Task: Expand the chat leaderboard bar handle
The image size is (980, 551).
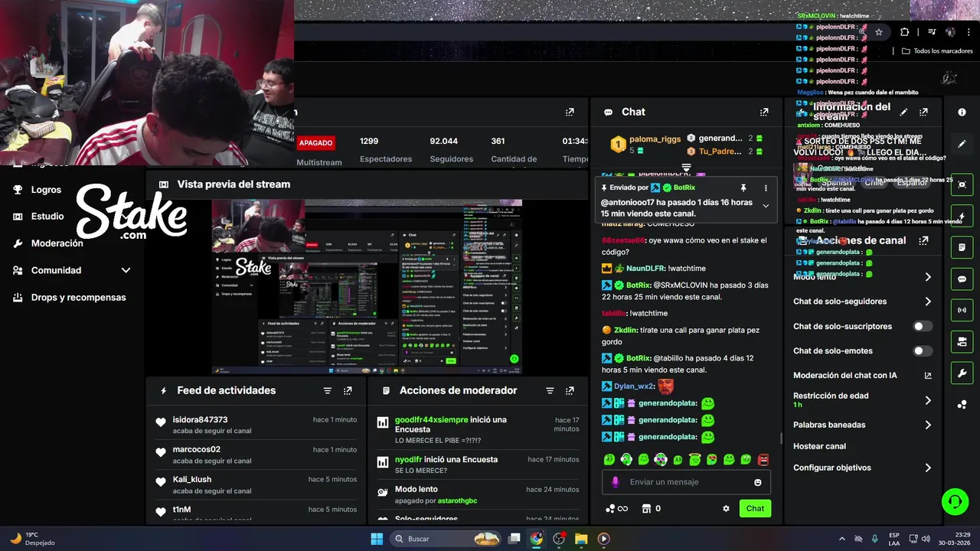Action: click(x=686, y=167)
